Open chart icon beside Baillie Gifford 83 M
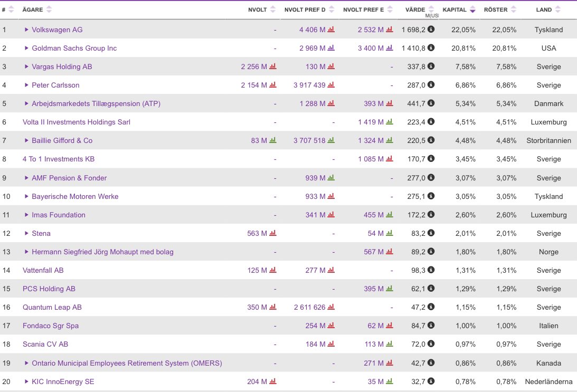Screen dimensions: 577x392 [273, 140]
